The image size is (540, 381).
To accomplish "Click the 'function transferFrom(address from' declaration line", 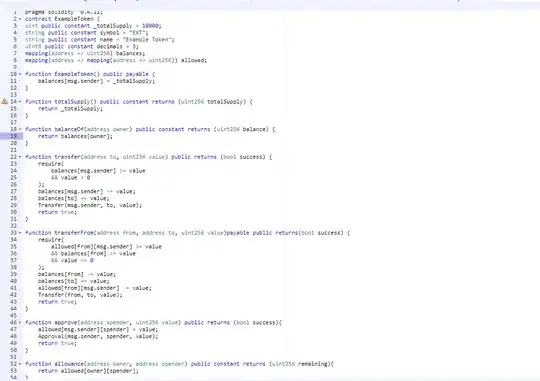I will click(x=187, y=233).
